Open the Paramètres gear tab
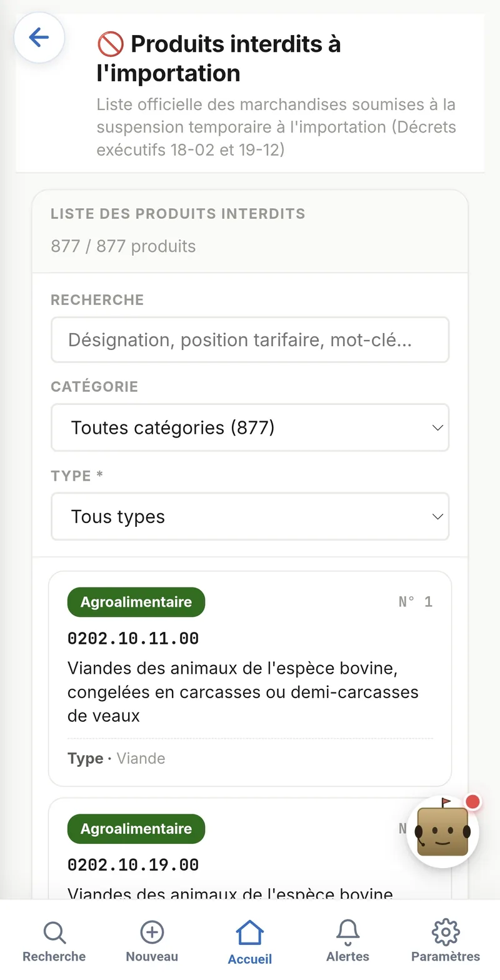The height and width of the screenshot is (980, 500). coord(446,942)
